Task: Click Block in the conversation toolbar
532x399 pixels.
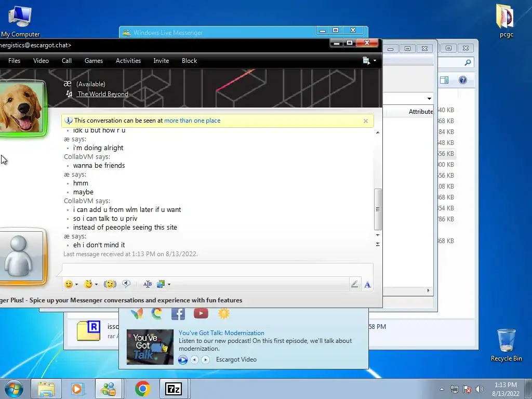Action: pos(189,61)
